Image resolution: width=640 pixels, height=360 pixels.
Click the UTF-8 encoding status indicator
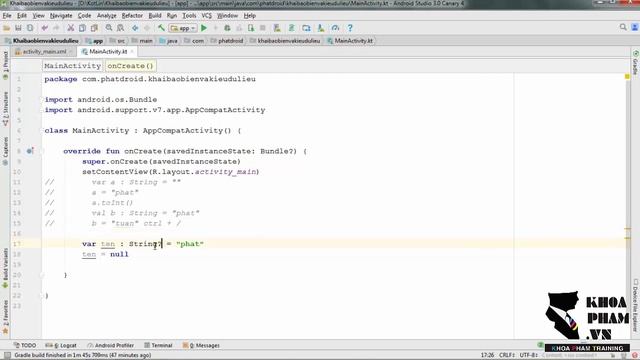point(529,355)
